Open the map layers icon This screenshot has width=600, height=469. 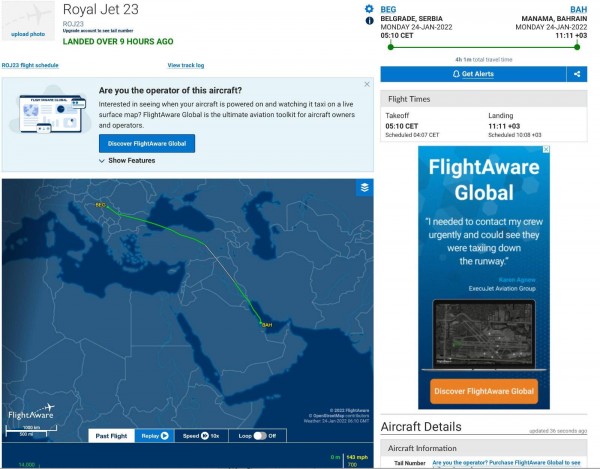click(365, 187)
